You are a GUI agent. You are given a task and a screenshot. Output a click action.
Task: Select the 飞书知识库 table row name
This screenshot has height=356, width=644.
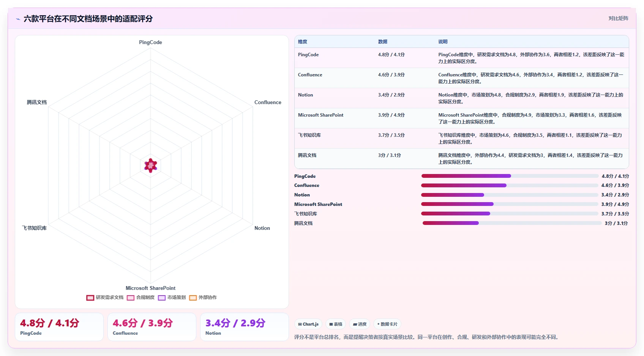(309, 135)
